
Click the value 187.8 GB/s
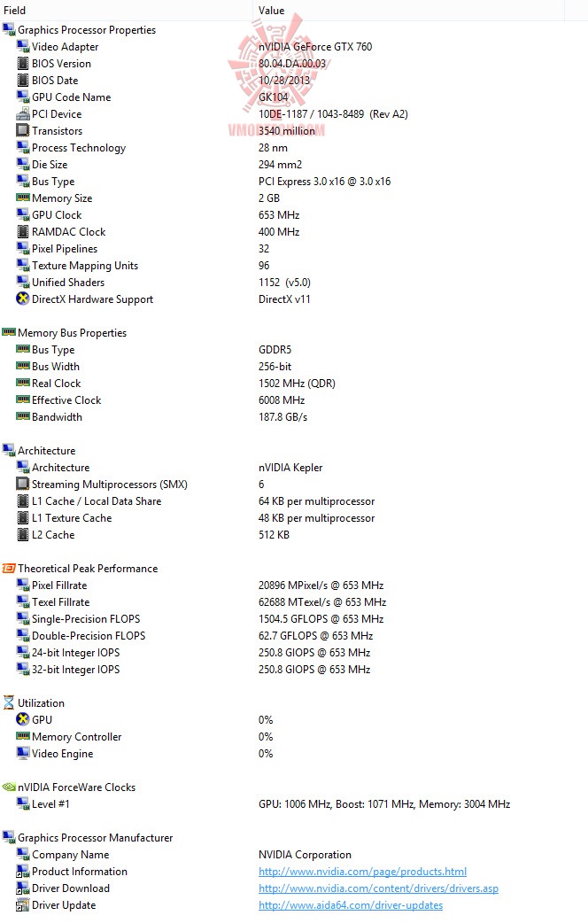(282, 416)
